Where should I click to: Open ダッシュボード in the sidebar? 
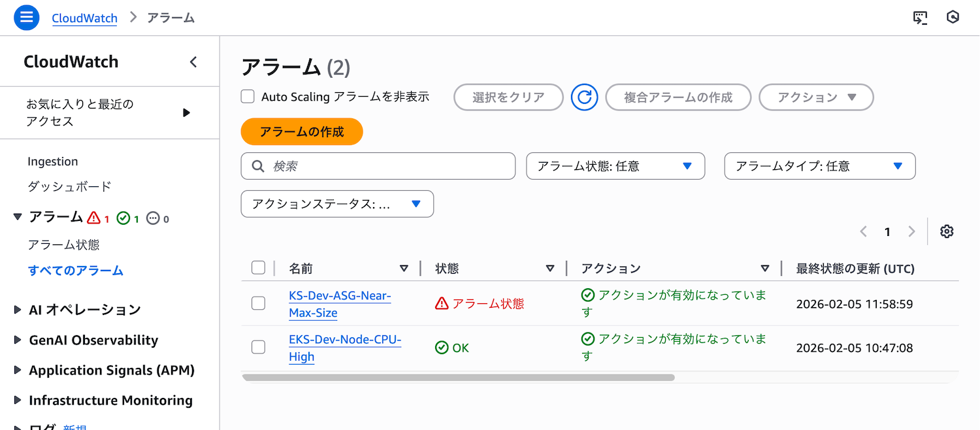pyautogui.click(x=69, y=186)
